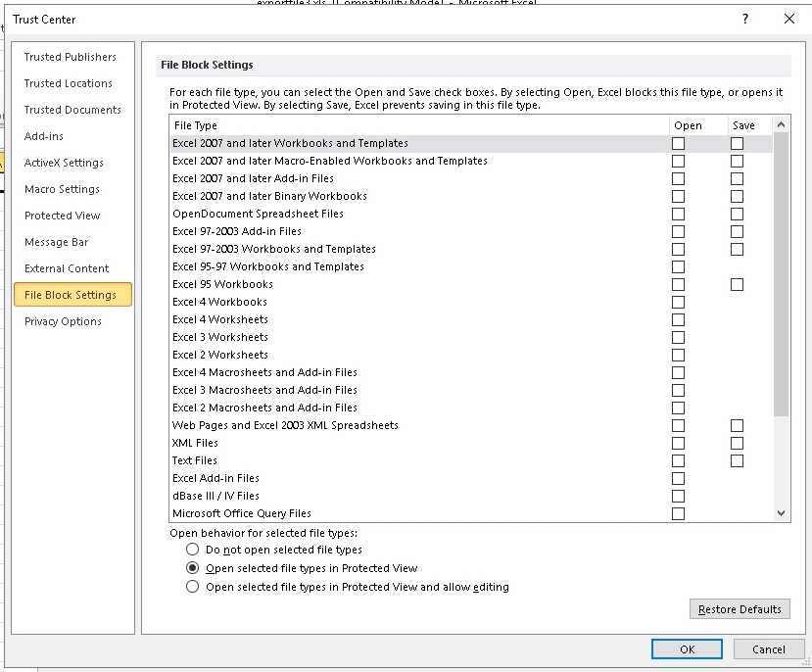Click the file type list scroll down arrow
812x672 pixels.
(x=782, y=513)
